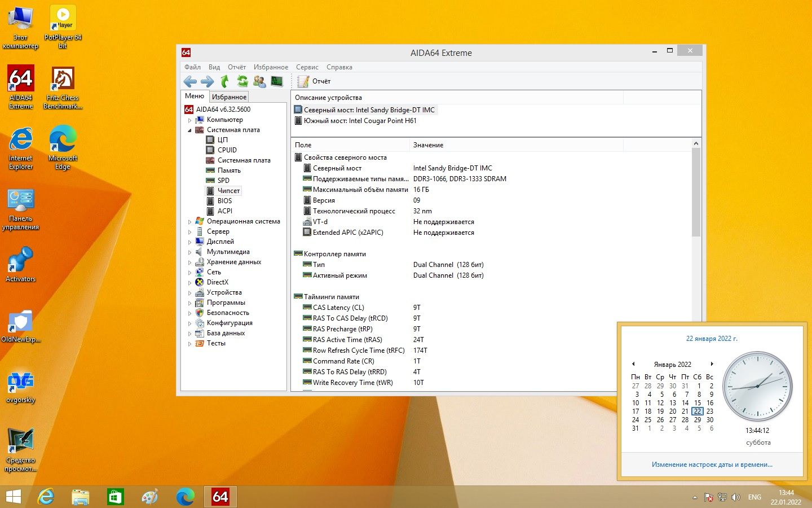Select the ovgorskiy desktop icon
This screenshot has width=812, height=508.
pyautogui.click(x=21, y=387)
